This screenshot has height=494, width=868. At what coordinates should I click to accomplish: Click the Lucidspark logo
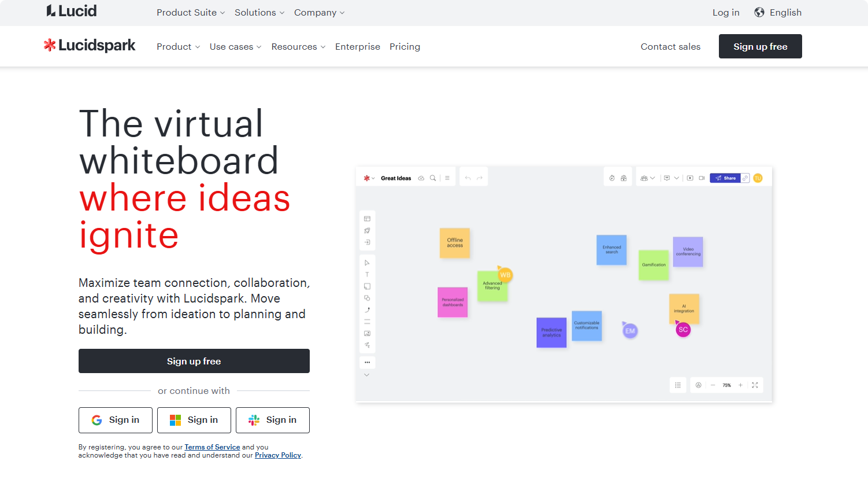[90, 45]
